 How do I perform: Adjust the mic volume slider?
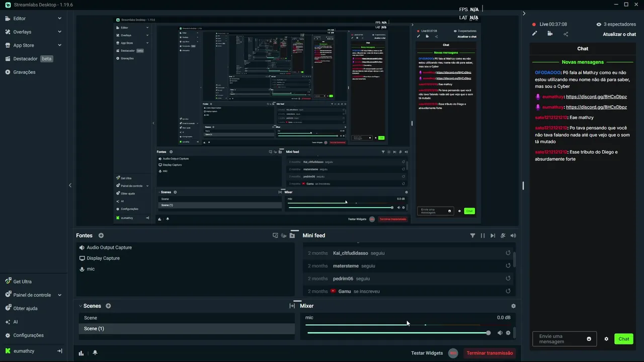(x=398, y=333)
